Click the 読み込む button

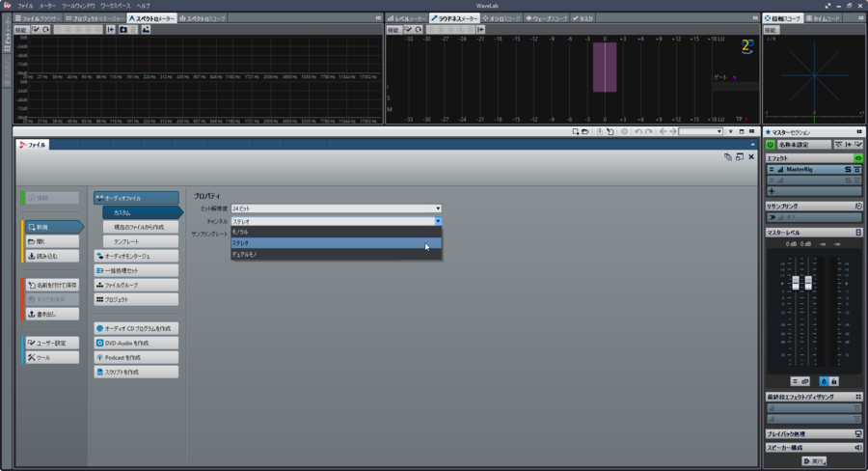point(52,256)
